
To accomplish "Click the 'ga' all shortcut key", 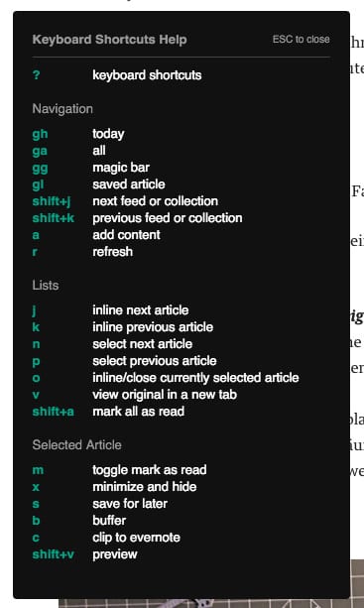I will click(40, 151).
